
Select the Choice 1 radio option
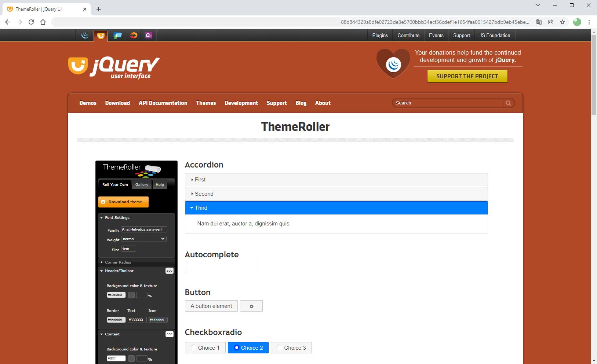pos(205,348)
